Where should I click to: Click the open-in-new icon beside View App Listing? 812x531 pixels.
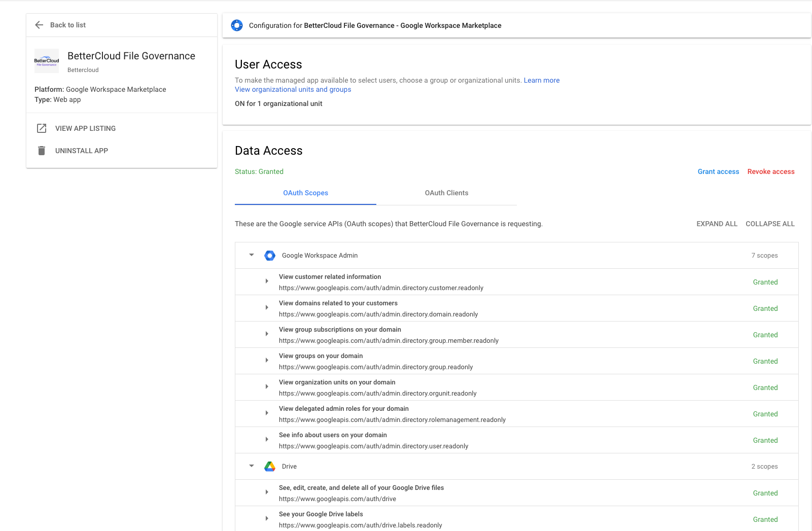(42, 128)
